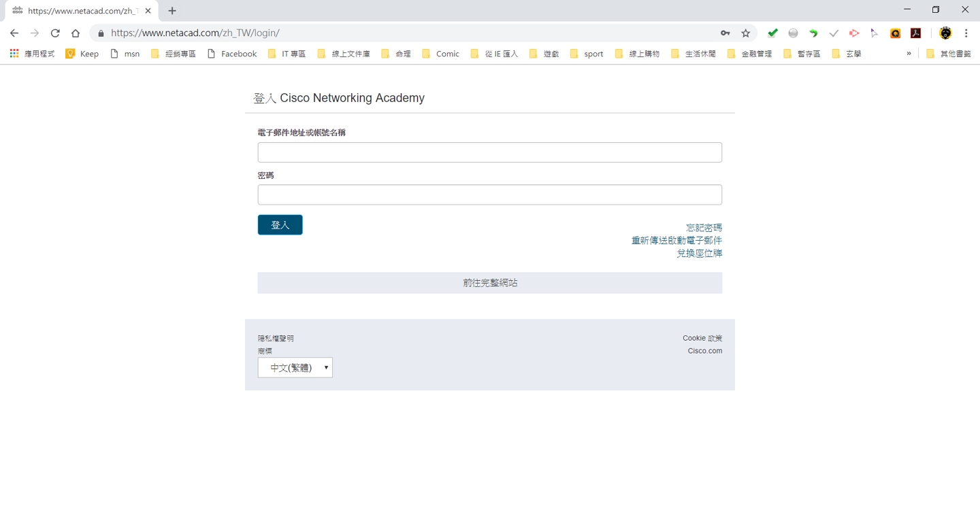Image resolution: width=980 pixels, height=525 pixels.
Task: Open the 暫存區 bookmark folder
Action: tap(802, 54)
